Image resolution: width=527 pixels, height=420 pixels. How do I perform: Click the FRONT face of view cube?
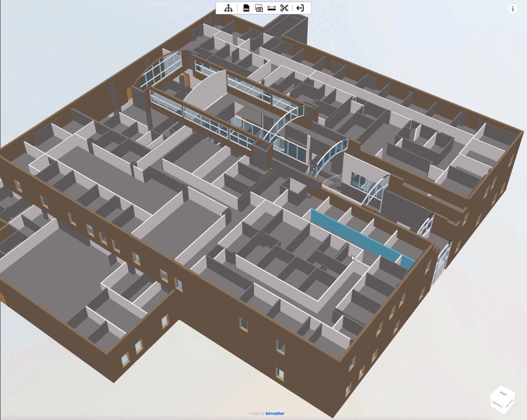[x=498, y=405]
